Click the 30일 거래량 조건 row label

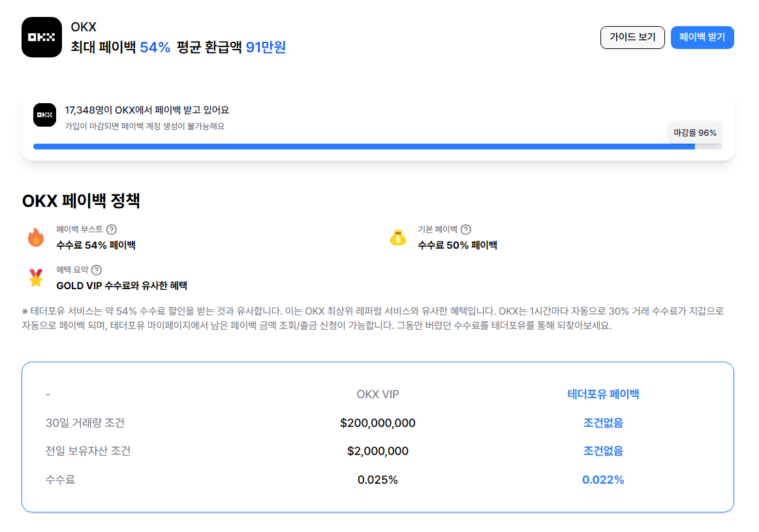pyautogui.click(x=85, y=422)
